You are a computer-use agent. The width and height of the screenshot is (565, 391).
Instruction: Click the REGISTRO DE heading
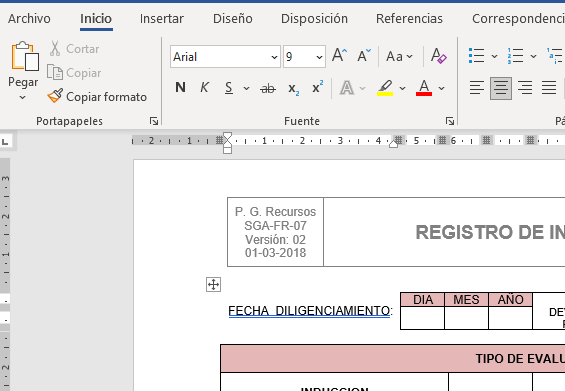tap(490, 232)
